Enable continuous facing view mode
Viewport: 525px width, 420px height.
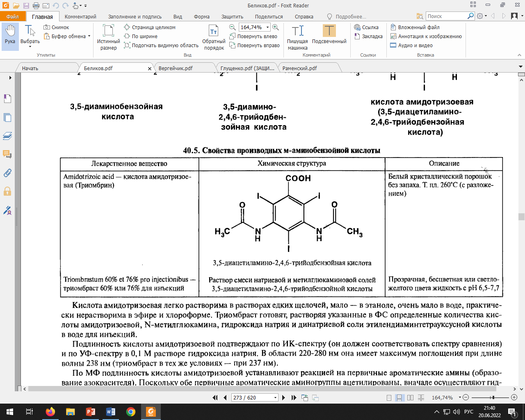421,397
